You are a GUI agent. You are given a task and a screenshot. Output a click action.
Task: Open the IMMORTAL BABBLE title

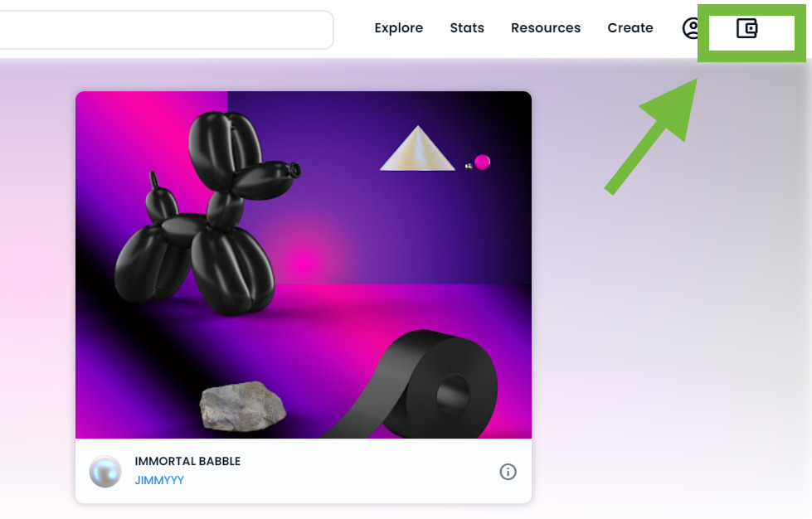(x=187, y=461)
